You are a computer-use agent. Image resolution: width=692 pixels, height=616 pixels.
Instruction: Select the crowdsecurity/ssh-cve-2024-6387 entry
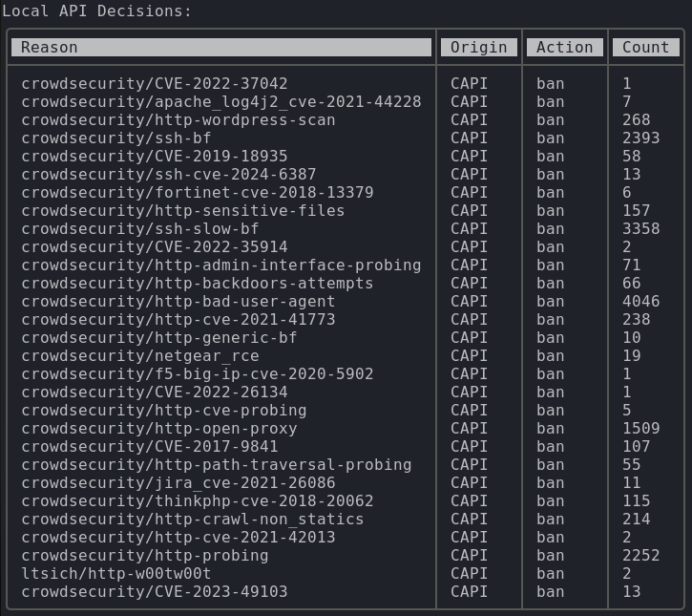169,175
